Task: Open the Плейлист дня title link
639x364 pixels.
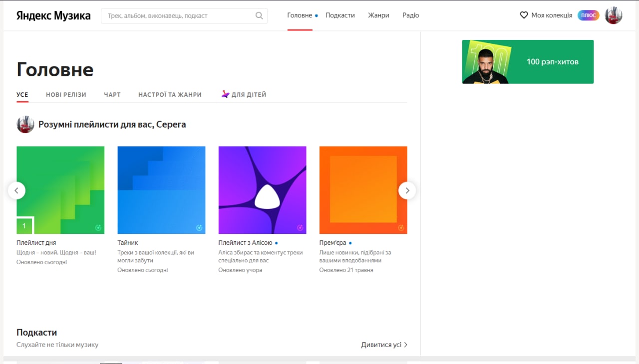Action: 36,243
